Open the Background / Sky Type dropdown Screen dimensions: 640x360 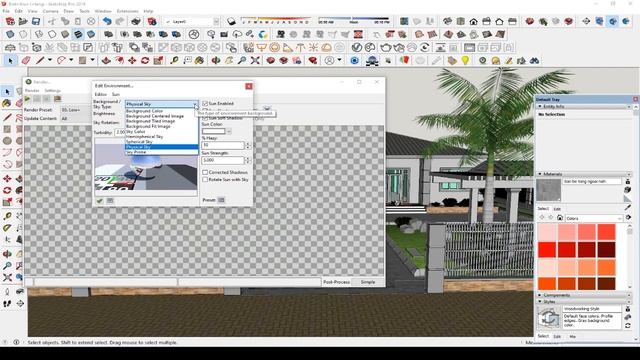(162, 104)
